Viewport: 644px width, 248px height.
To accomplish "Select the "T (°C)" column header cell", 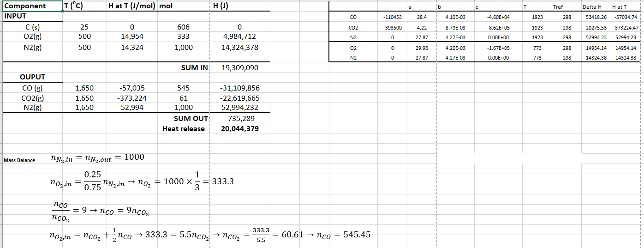I will pos(85,6).
